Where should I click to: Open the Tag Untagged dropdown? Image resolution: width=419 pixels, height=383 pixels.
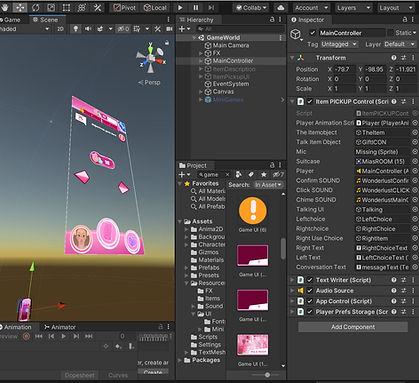pos(339,44)
